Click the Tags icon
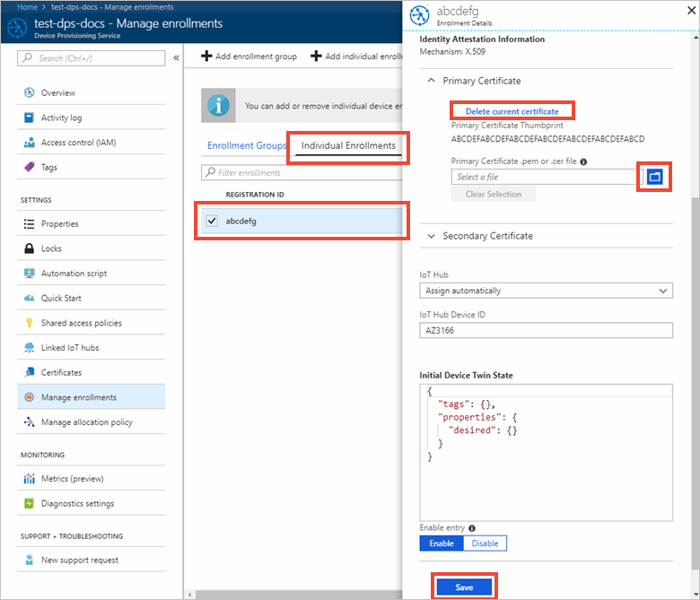The height and width of the screenshot is (600, 700). tap(29, 167)
